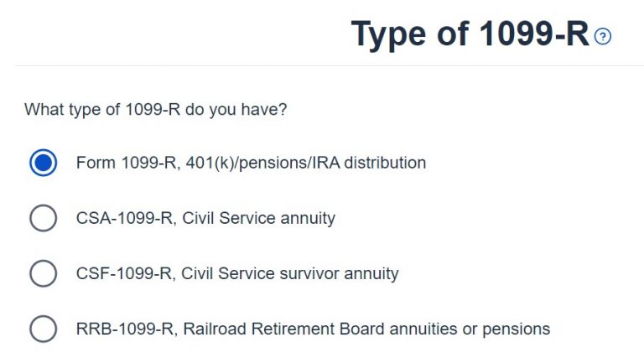Viewport: 644px width, 363px height.
Task: Click the empty circle next to Civil Service annuity
Action: click(43, 218)
